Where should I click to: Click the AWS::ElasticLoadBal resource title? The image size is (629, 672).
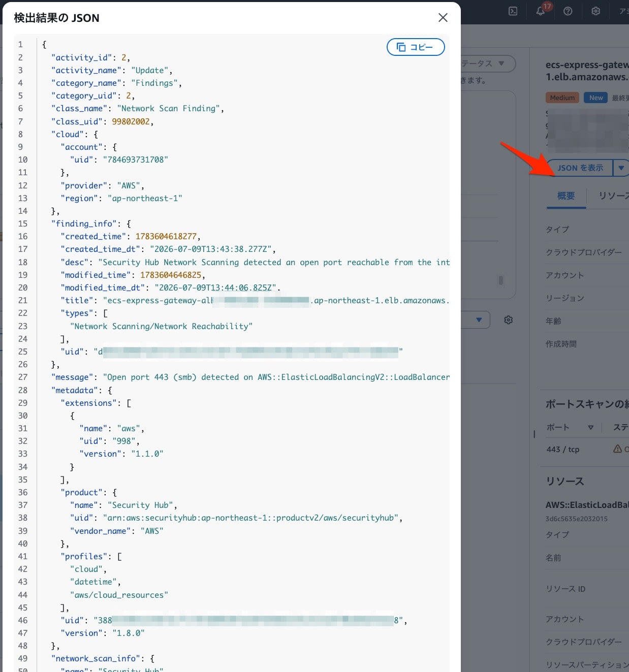tap(587, 505)
